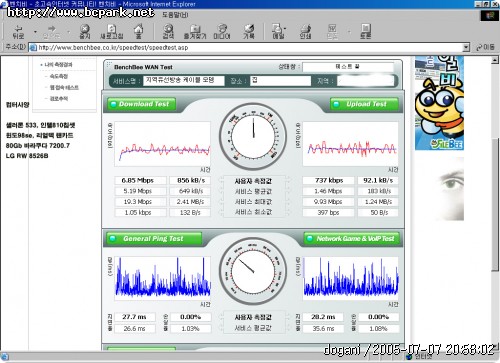500x363 pixels.
Task: Select the 9.93 Mbps upload maximum
Action: [328, 202]
